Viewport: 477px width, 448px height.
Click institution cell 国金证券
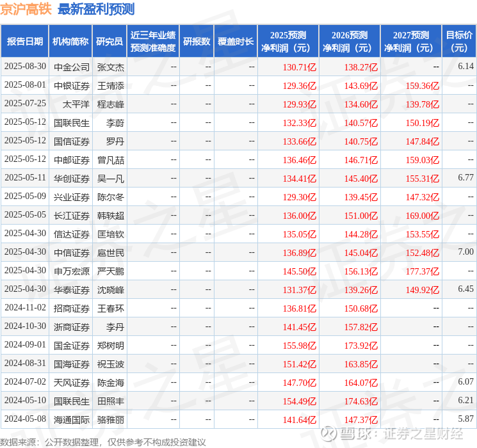pos(72,346)
